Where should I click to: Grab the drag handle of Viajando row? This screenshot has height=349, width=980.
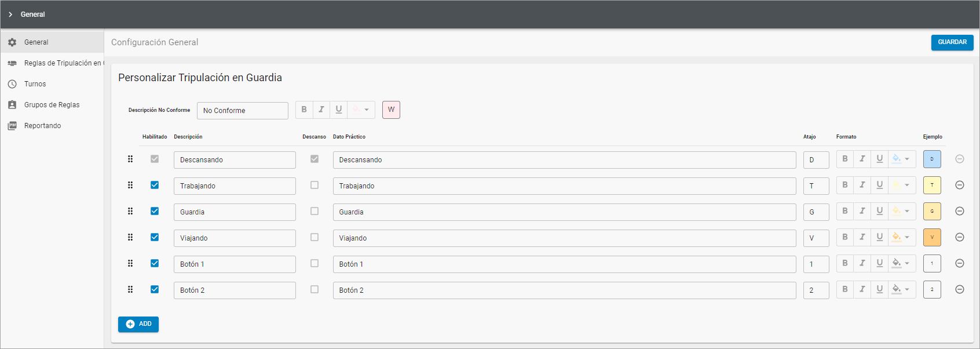[x=130, y=237]
